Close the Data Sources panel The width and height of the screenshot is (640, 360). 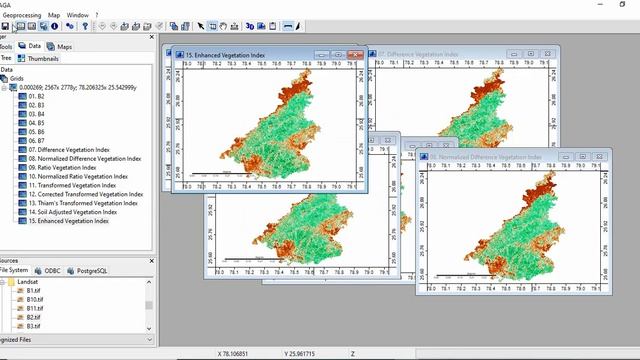(152, 261)
